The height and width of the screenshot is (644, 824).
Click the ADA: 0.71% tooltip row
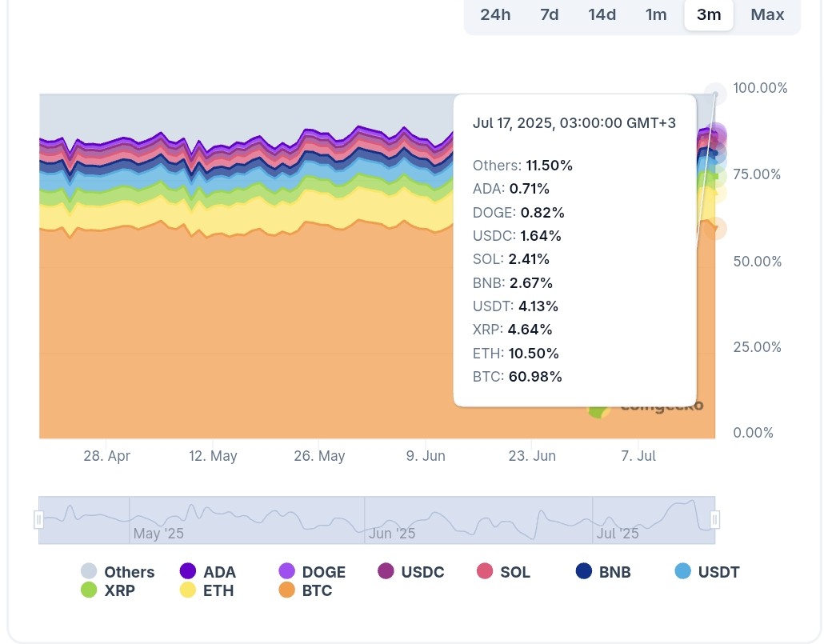point(510,188)
